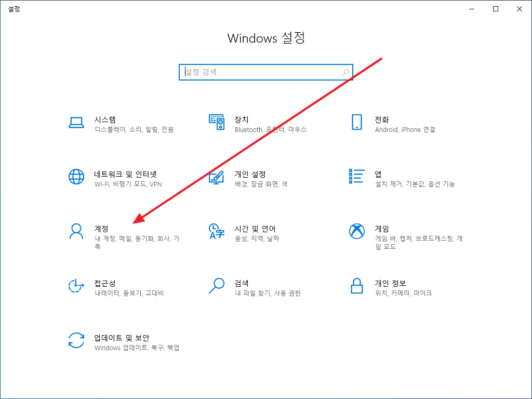This screenshot has width=532, height=399.
Task: Click the 장치 keyboard and speaker icon
Action: (x=217, y=122)
